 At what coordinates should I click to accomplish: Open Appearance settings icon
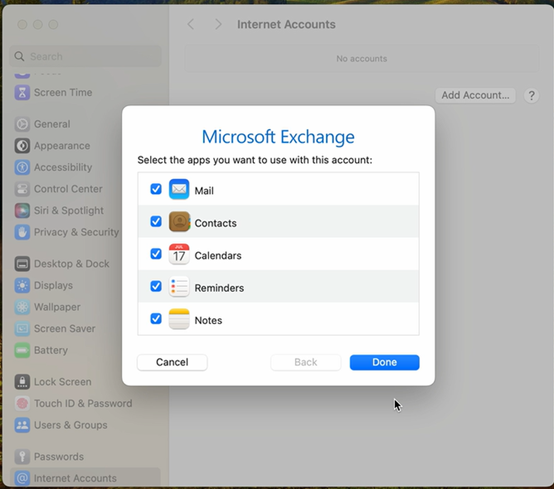[x=22, y=146]
